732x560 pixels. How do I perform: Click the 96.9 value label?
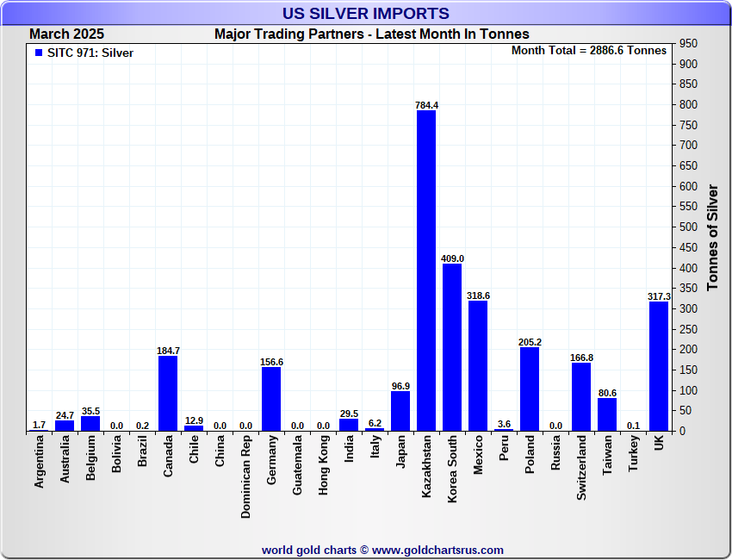pos(400,386)
